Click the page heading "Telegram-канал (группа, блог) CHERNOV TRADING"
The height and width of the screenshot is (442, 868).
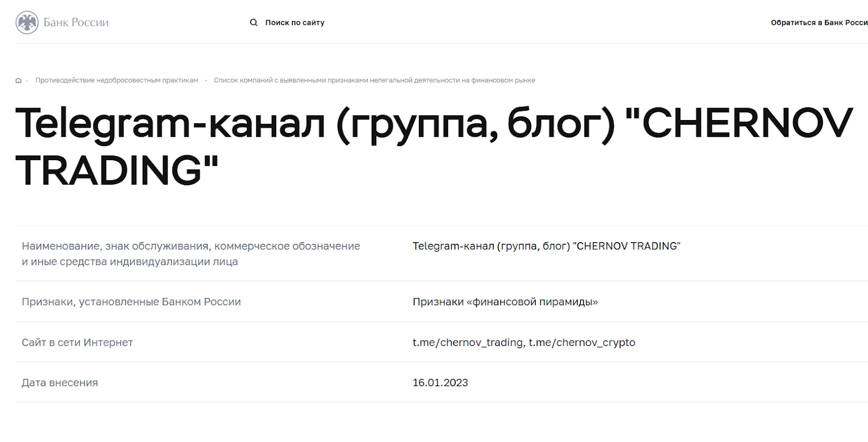click(x=434, y=146)
